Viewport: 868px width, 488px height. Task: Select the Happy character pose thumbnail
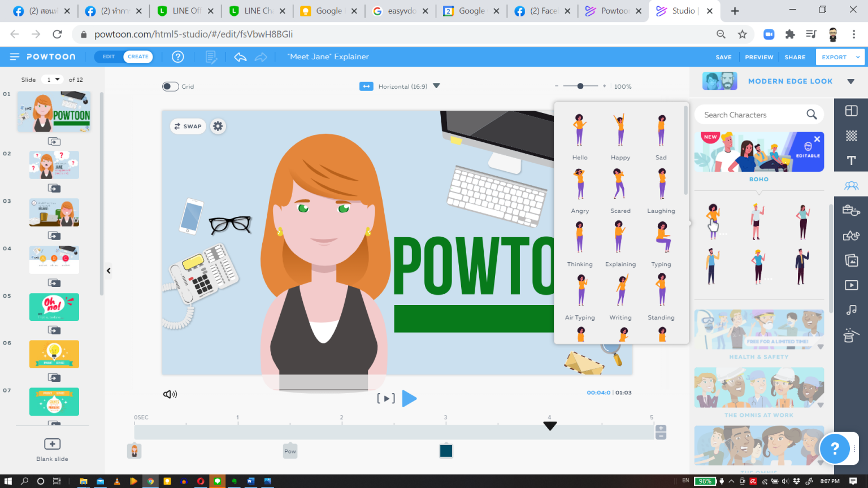pos(620,129)
